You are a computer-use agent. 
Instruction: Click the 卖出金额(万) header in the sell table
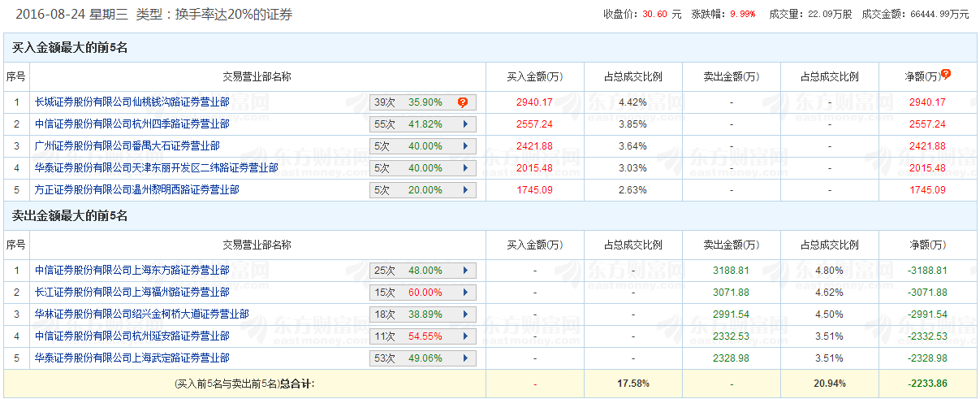coord(731,245)
